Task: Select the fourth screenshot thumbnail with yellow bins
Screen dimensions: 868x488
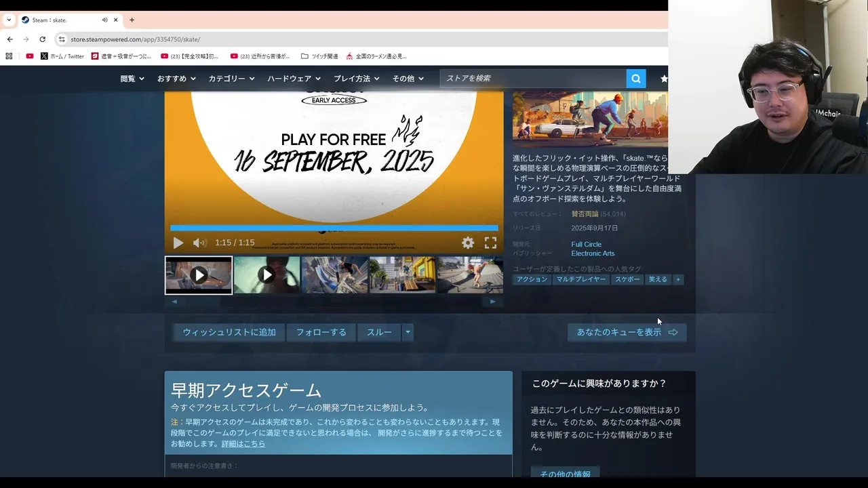Action: (x=402, y=275)
